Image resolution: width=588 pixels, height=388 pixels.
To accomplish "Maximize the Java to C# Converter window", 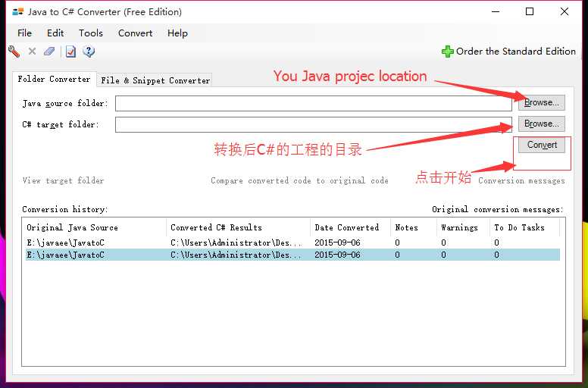I will [x=530, y=11].
